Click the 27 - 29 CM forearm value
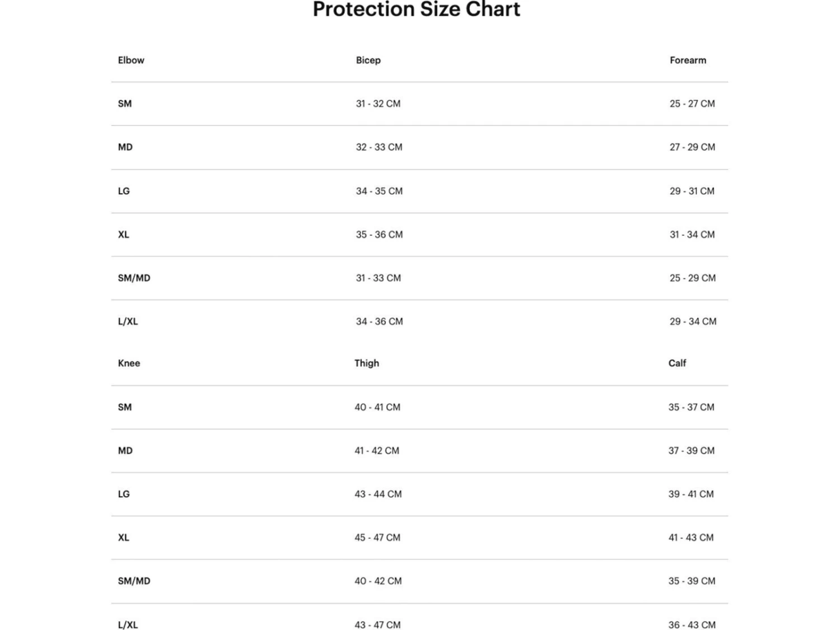 692,147
